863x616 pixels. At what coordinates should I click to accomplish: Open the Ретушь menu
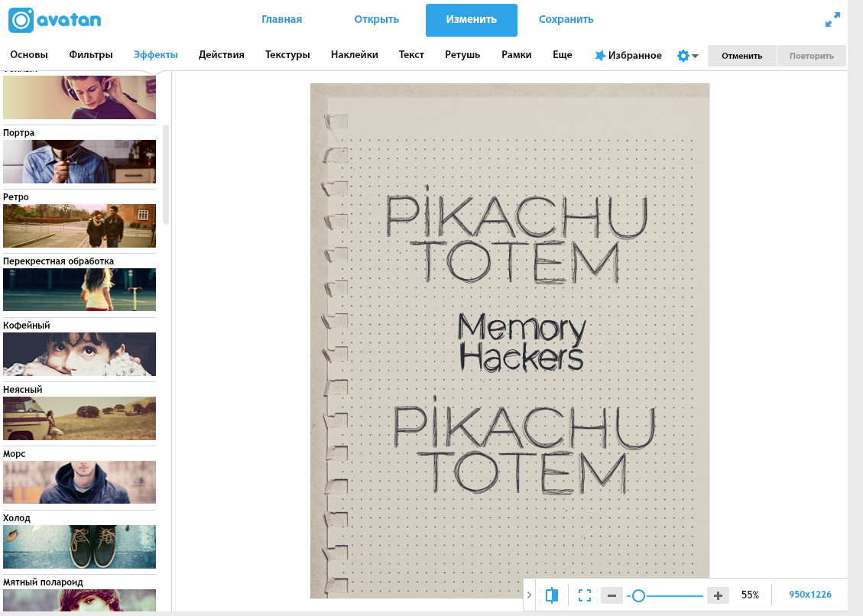462,54
